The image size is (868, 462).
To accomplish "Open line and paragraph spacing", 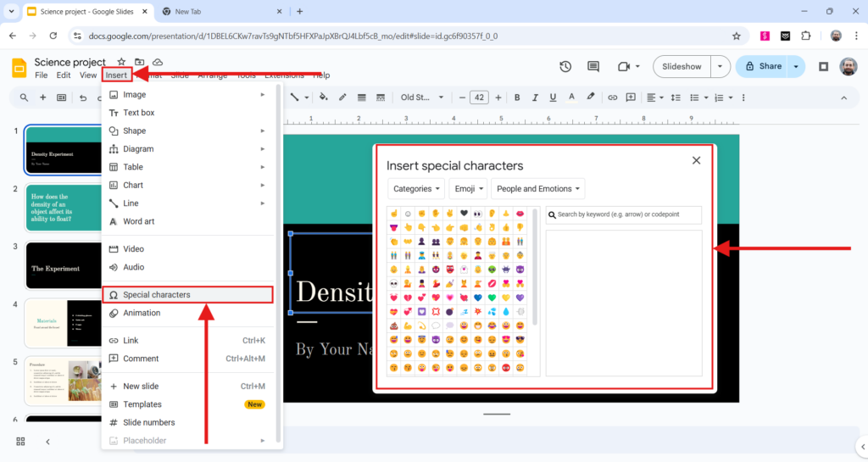I will [x=676, y=98].
